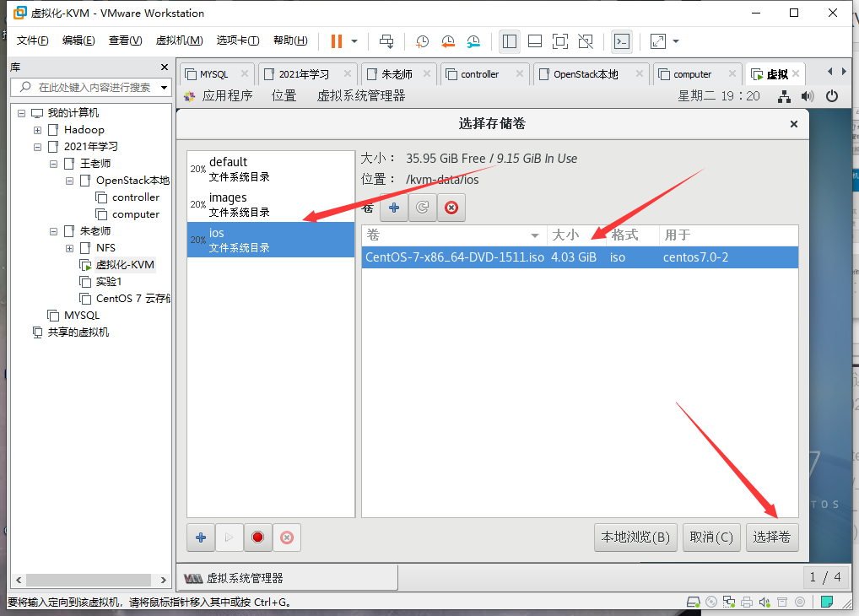The image size is (859, 616).
Task: Click the 取消(C) button
Action: (x=711, y=537)
